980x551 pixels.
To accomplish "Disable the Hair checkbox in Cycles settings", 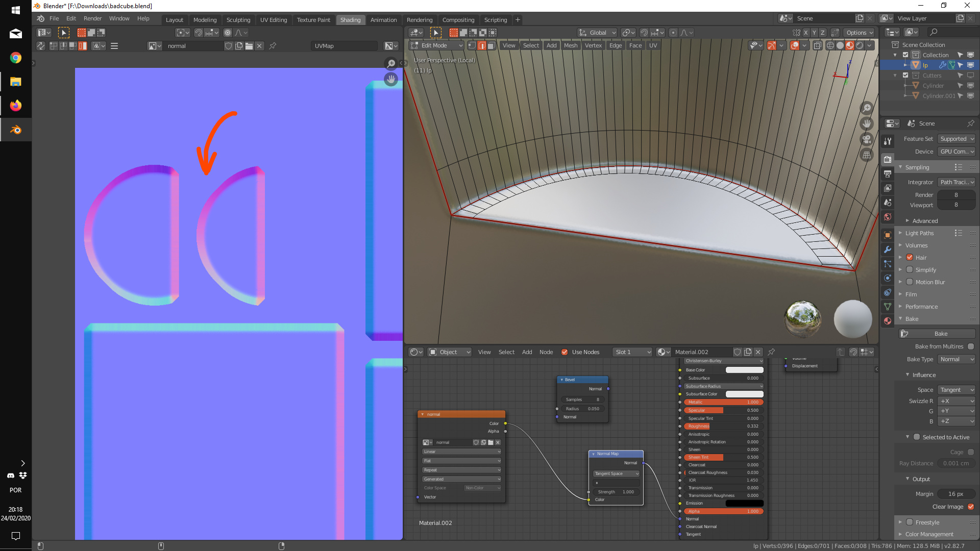I will click(910, 257).
